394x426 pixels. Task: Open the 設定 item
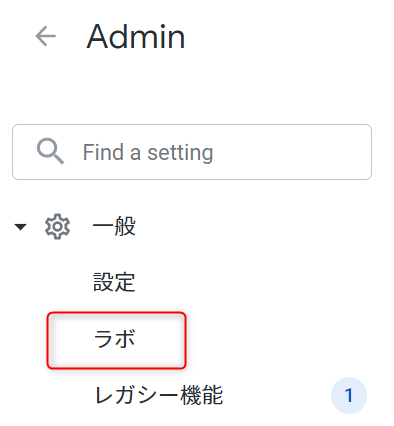(x=114, y=282)
